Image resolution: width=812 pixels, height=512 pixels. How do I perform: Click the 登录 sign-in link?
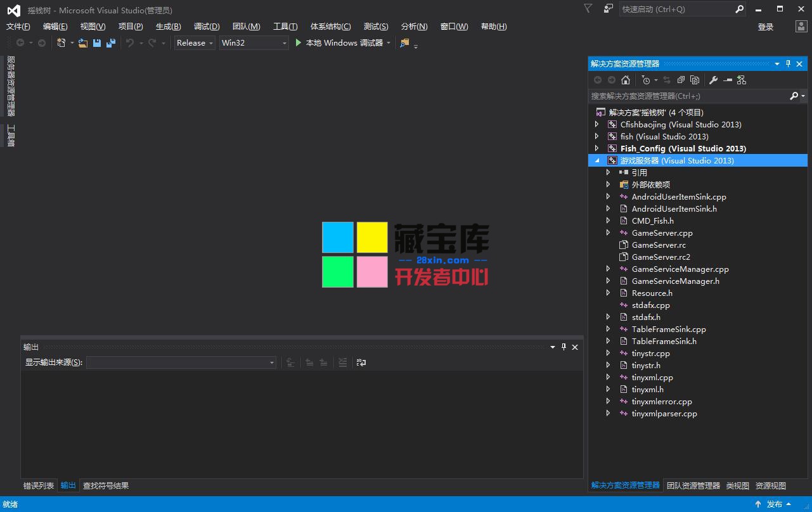(766, 27)
